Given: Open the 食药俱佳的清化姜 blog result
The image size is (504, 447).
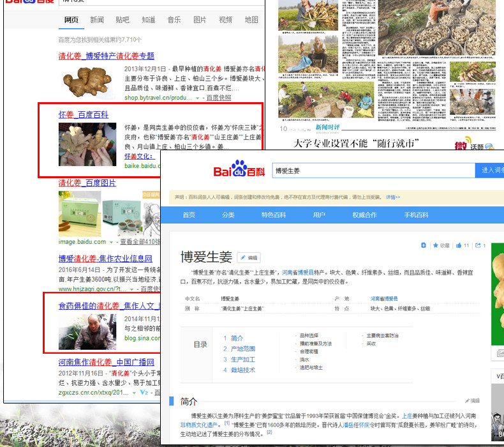Looking at the screenshot, I should coord(109,306).
